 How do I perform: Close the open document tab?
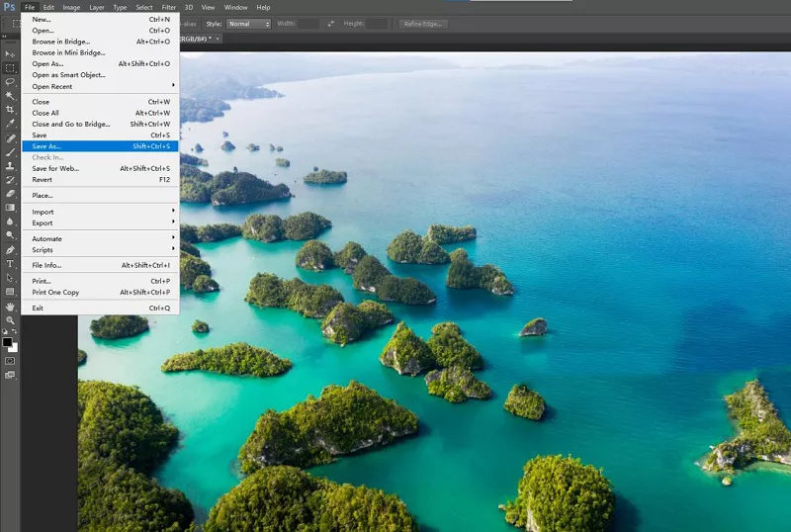coord(218,39)
